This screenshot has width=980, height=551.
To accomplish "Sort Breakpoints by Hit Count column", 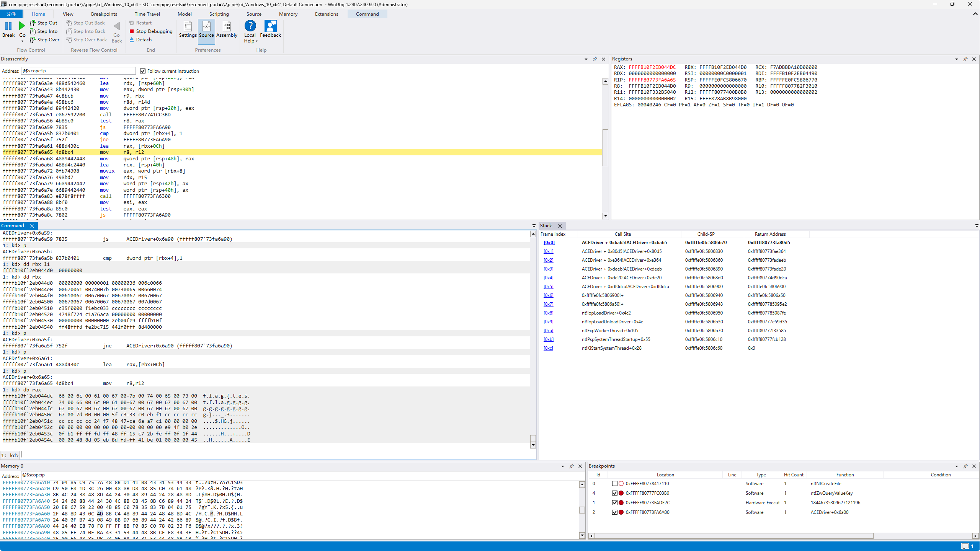I will 793,475.
